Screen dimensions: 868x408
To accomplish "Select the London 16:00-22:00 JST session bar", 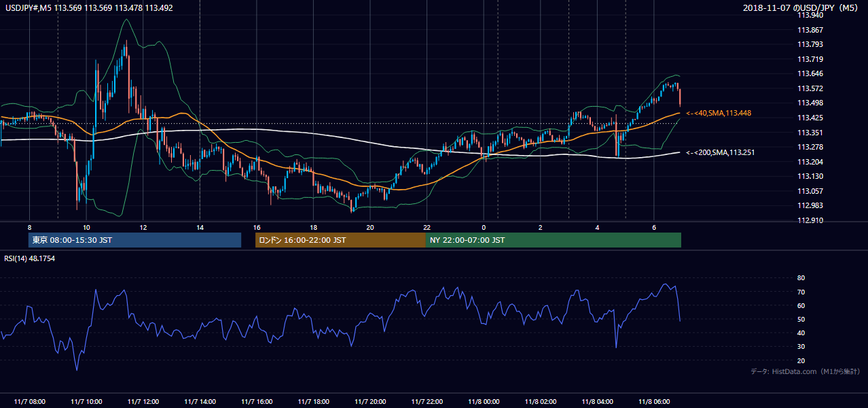I will click(340, 240).
